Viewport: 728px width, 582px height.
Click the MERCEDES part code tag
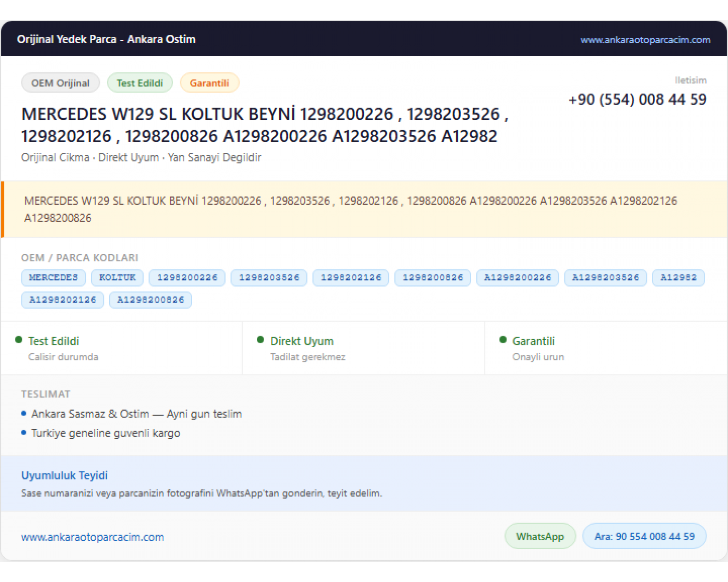(x=53, y=277)
